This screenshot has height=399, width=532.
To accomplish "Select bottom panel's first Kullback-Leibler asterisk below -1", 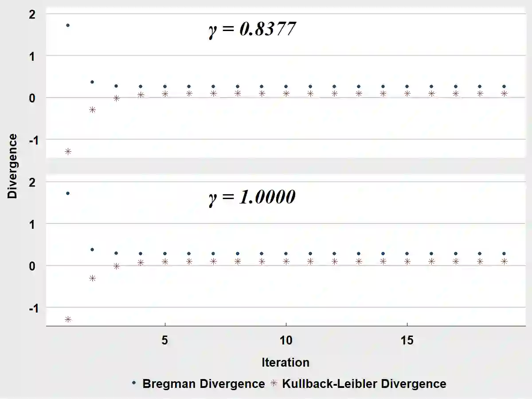I will (68, 319).
